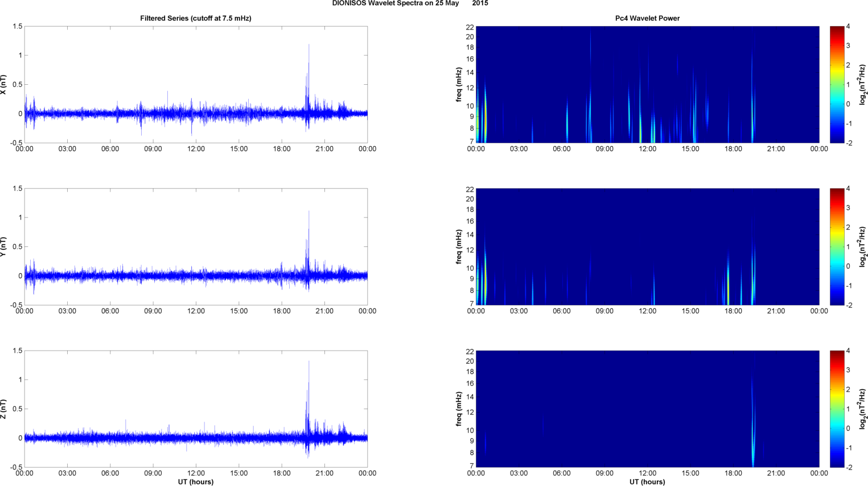Click the DIONISOS Wavelet Spectra figure title

pos(410,3)
